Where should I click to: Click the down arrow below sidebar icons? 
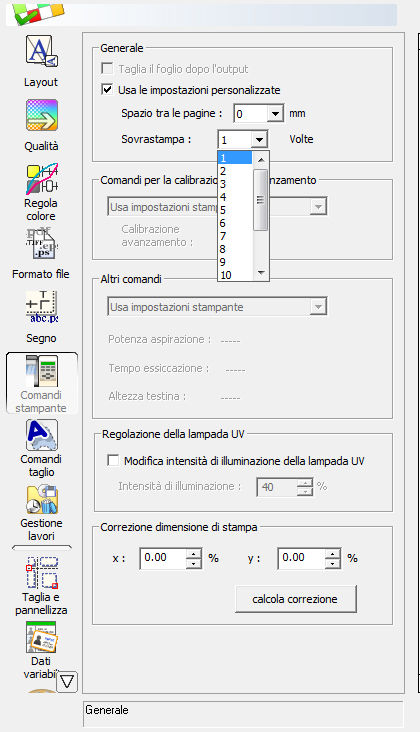click(x=67, y=682)
